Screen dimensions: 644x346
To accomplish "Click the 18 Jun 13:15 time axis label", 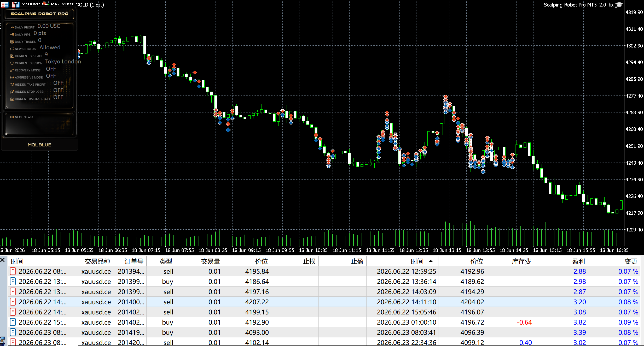I will pos(447,250).
